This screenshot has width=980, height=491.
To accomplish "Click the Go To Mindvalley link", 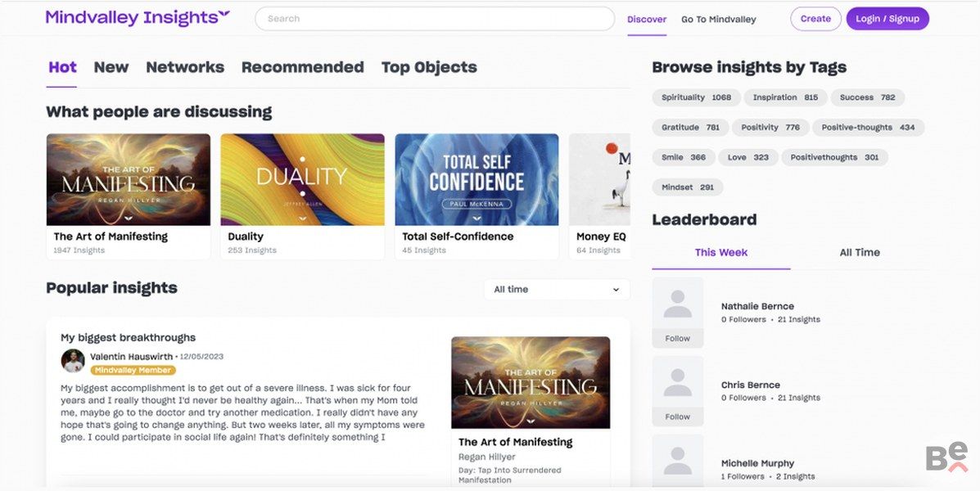I will 719,20.
